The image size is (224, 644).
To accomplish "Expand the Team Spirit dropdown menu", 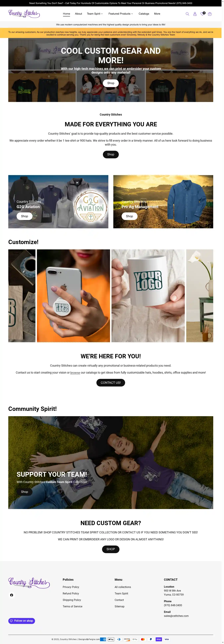I will (x=95, y=14).
